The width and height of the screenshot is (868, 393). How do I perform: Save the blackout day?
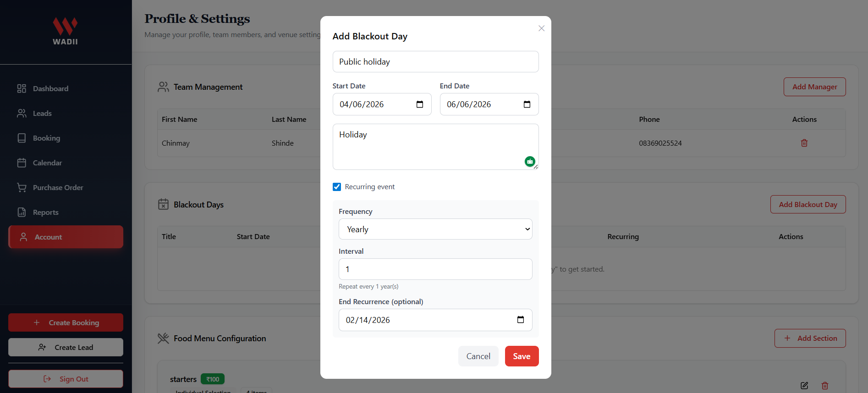tap(522, 356)
